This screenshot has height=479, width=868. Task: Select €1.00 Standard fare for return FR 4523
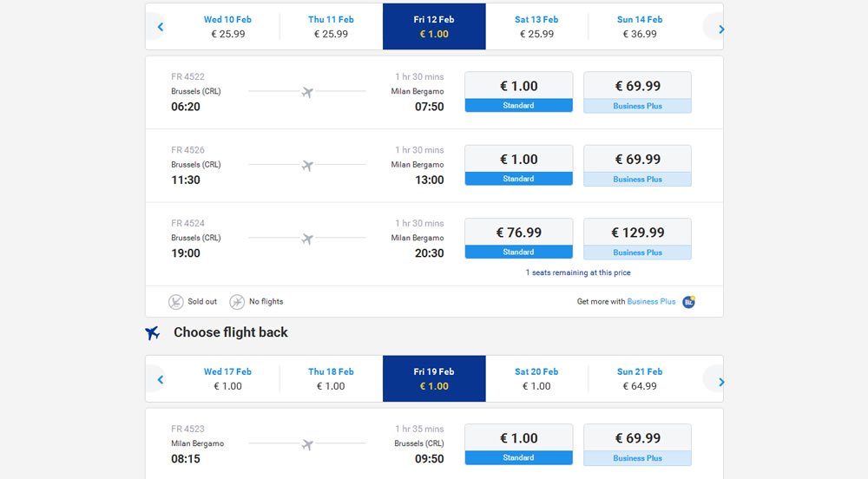coord(519,444)
